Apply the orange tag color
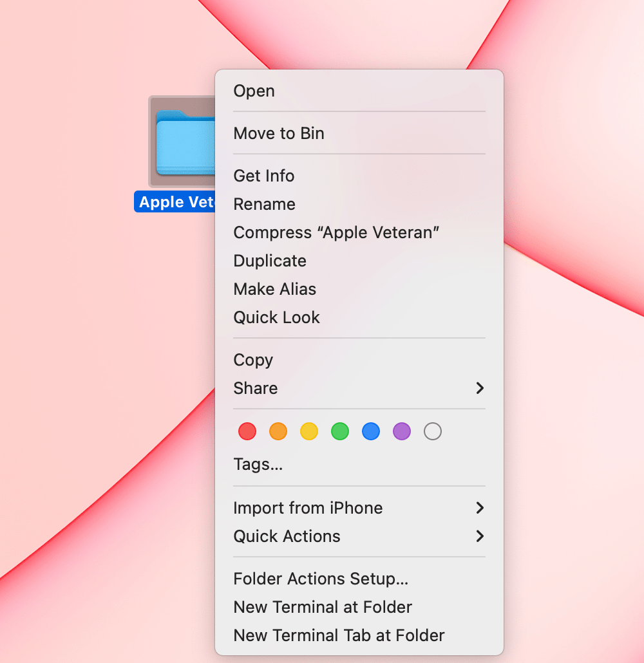 [x=278, y=431]
